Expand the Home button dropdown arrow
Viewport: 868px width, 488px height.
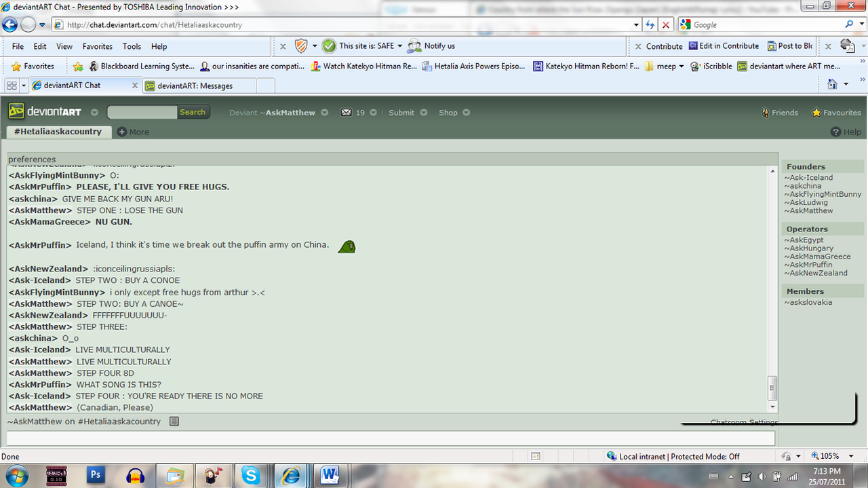[846, 85]
